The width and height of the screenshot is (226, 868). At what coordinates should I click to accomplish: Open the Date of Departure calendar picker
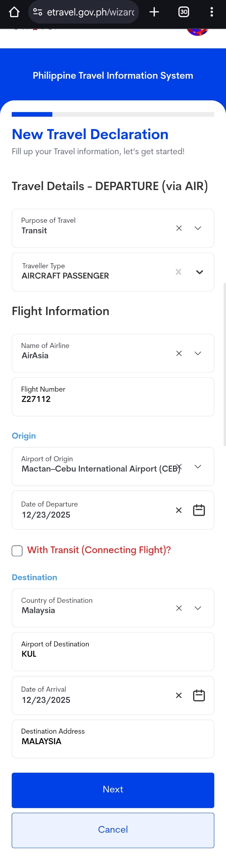tap(199, 510)
